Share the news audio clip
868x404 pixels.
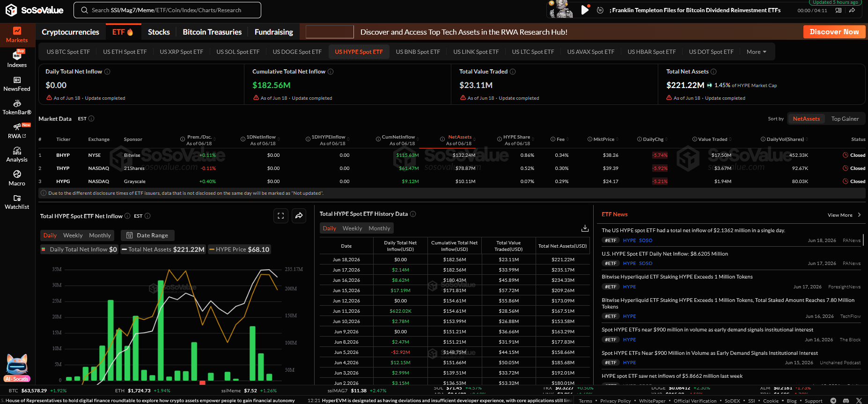[853, 10]
